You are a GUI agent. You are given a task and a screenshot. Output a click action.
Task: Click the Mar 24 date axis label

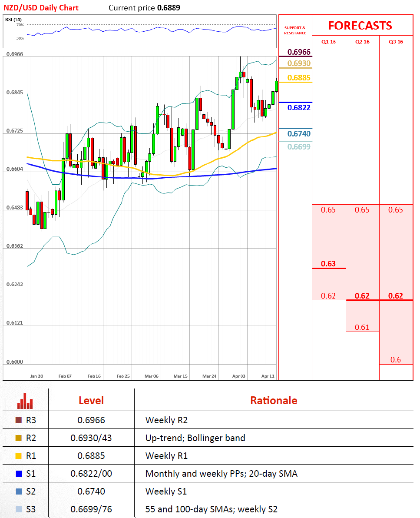click(209, 376)
